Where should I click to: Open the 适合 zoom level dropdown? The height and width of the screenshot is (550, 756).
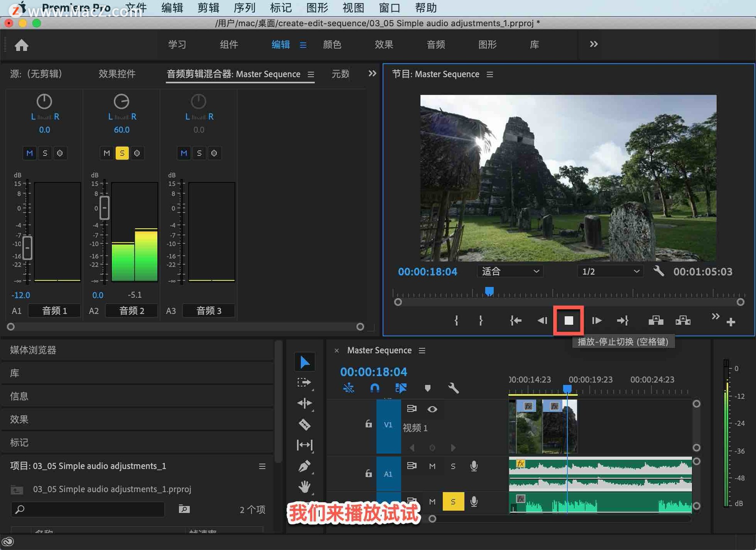pos(510,271)
